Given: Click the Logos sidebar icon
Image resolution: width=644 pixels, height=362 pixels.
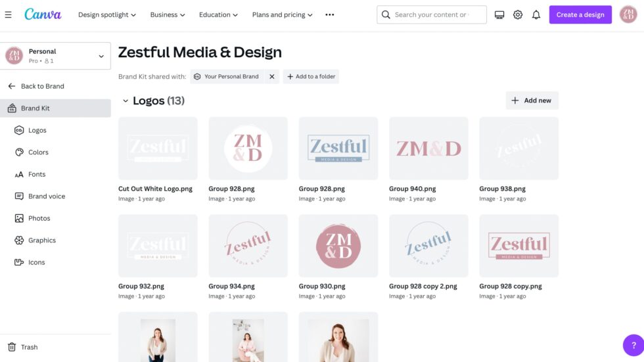Looking at the screenshot, I should (19, 130).
